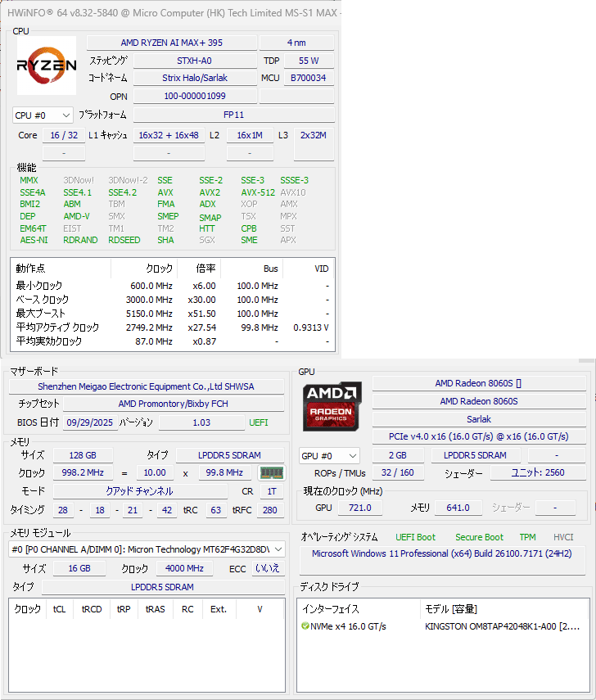Click the green NVMe drive status icon
The image size is (596, 700).
tap(305, 626)
